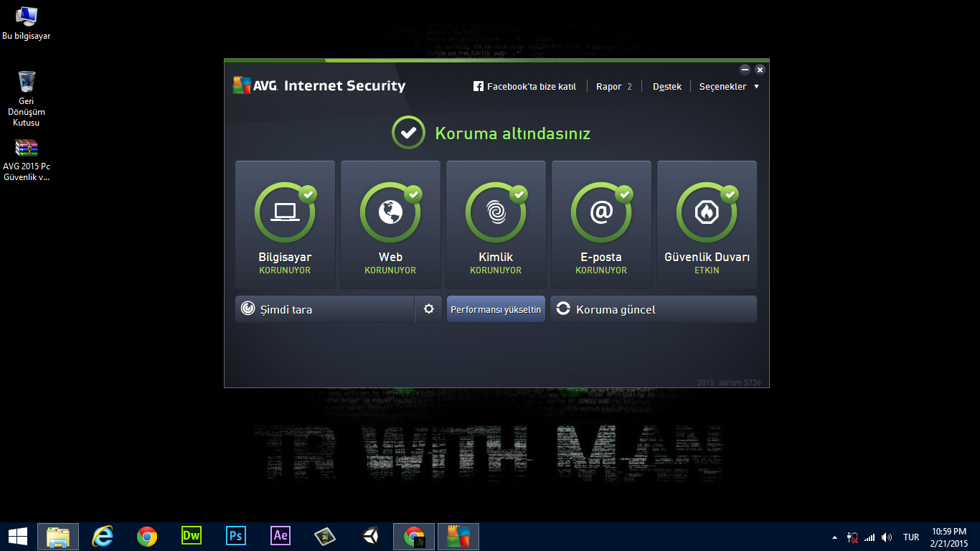Launch Internet Explorer from the taskbar
This screenshot has width=980, height=551.
click(103, 536)
